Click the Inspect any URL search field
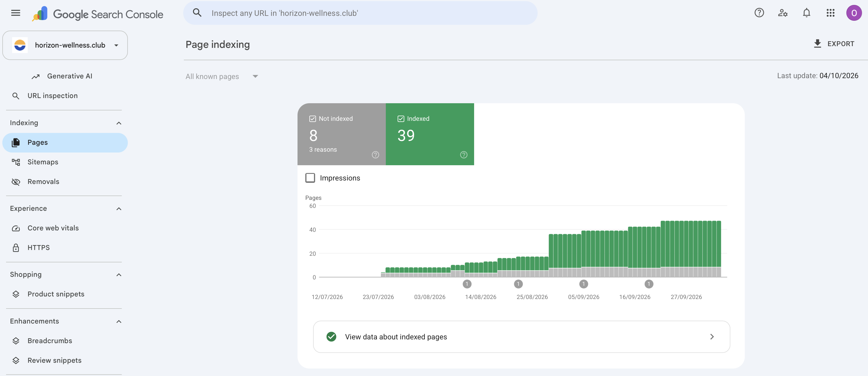868x376 pixels. (360, 13)
